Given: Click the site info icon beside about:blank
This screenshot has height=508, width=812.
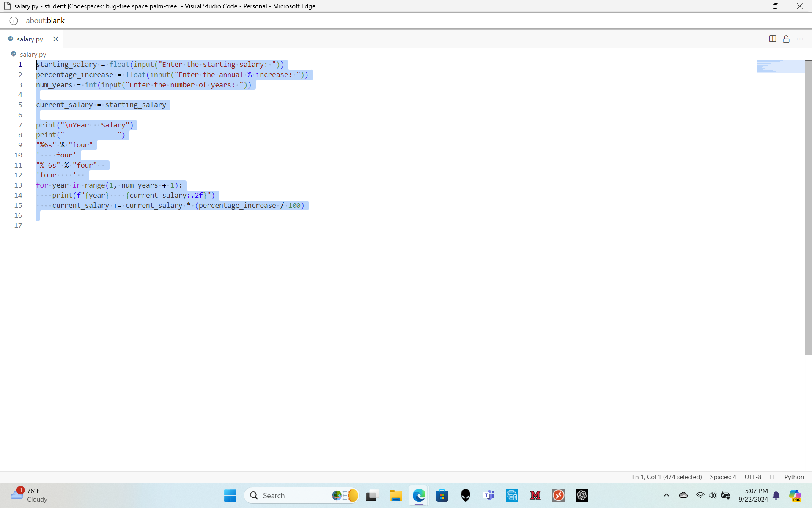Looking at the screenshot, I should click(14, 21).
